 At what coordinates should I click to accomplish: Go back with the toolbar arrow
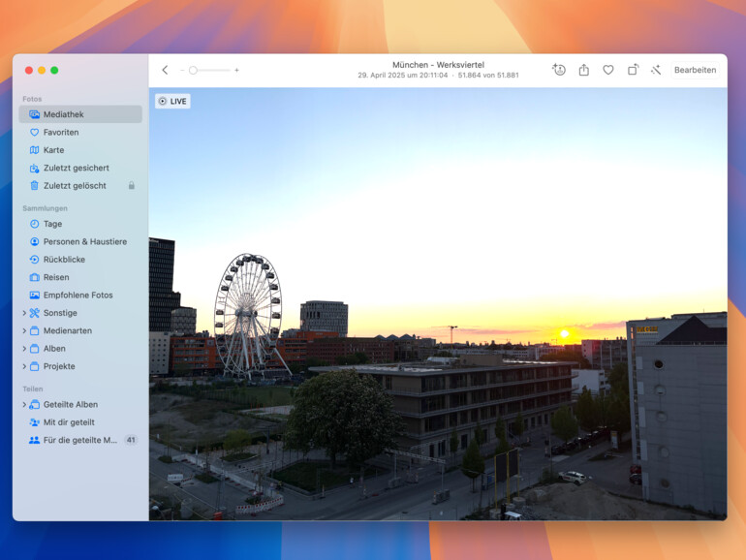pos(165,70)
